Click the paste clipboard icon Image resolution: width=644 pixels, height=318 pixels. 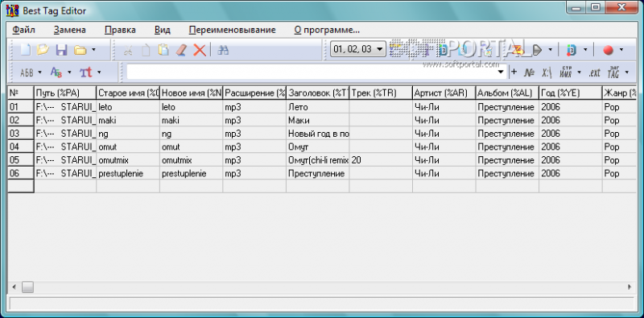coord(163,50)
